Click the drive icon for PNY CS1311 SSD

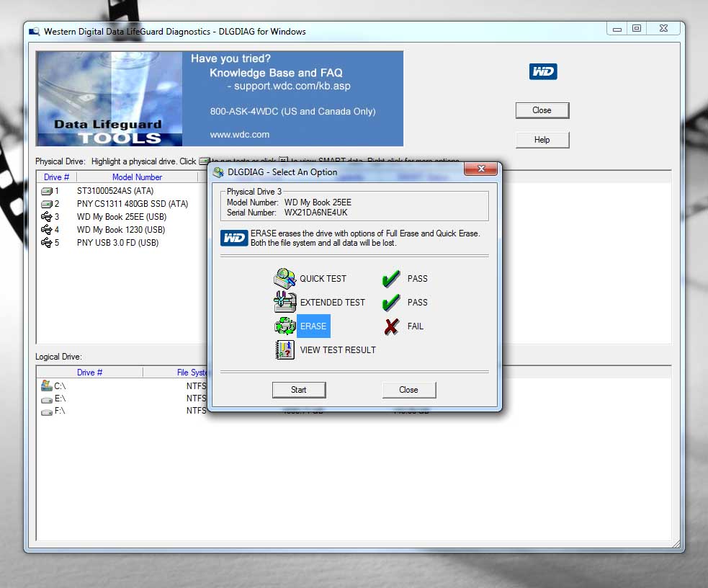pos(47,204)
